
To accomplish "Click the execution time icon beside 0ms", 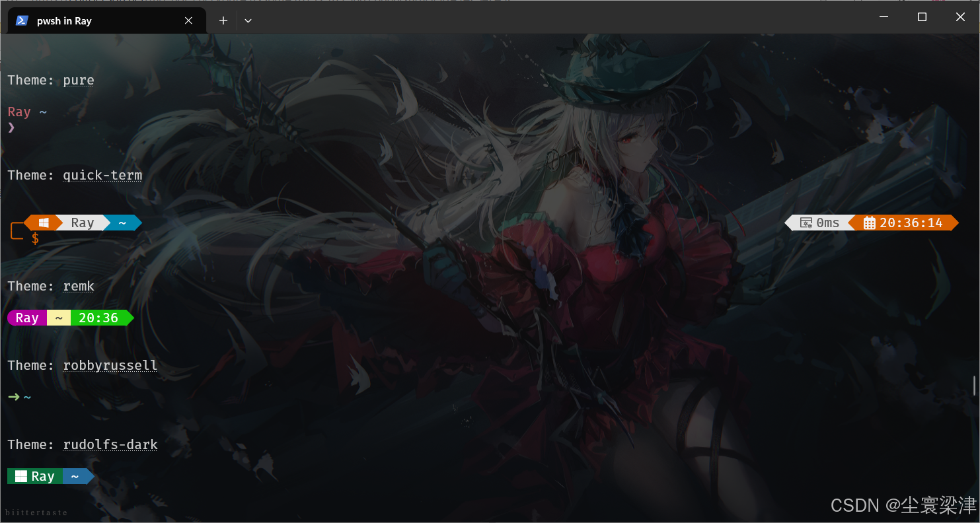I will point(806,223).
